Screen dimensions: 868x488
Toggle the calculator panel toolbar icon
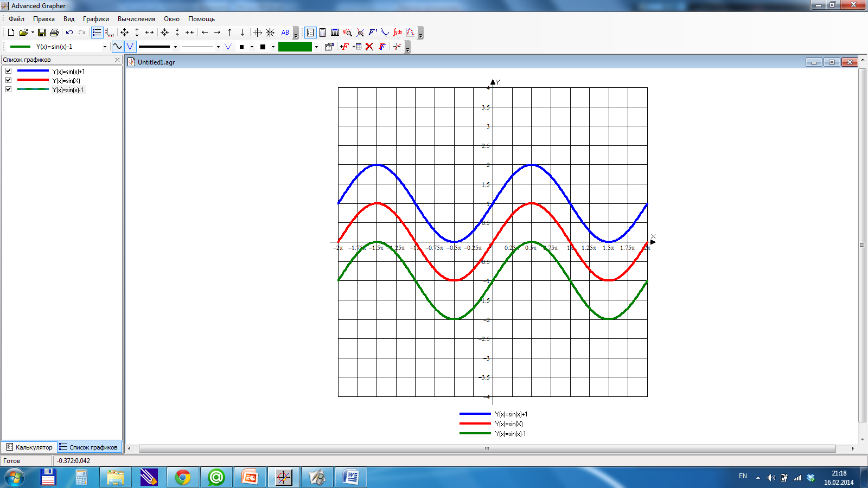(310, 33)
